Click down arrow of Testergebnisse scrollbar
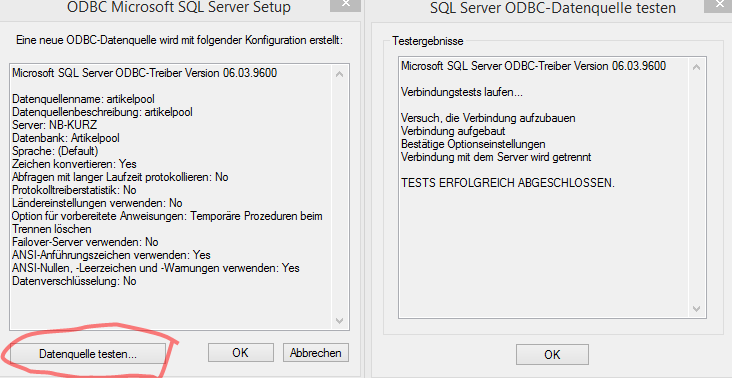Viewport: 732px width, 378px height. tap(697, 309)
